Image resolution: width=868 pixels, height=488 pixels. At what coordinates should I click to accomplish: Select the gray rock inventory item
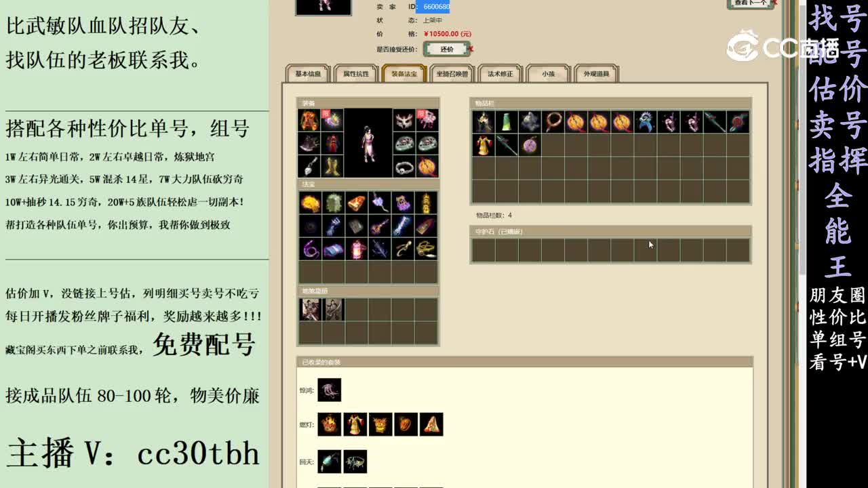point(530,122)
